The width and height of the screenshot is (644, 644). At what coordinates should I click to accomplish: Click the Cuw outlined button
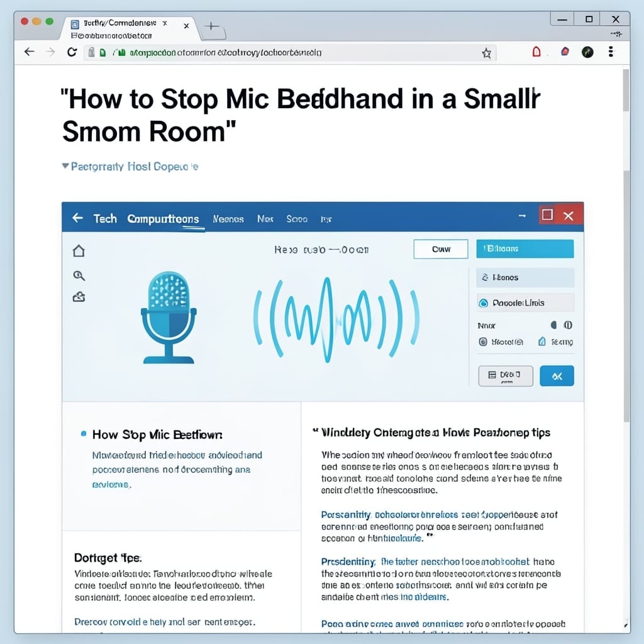click(x=441, y=249)
